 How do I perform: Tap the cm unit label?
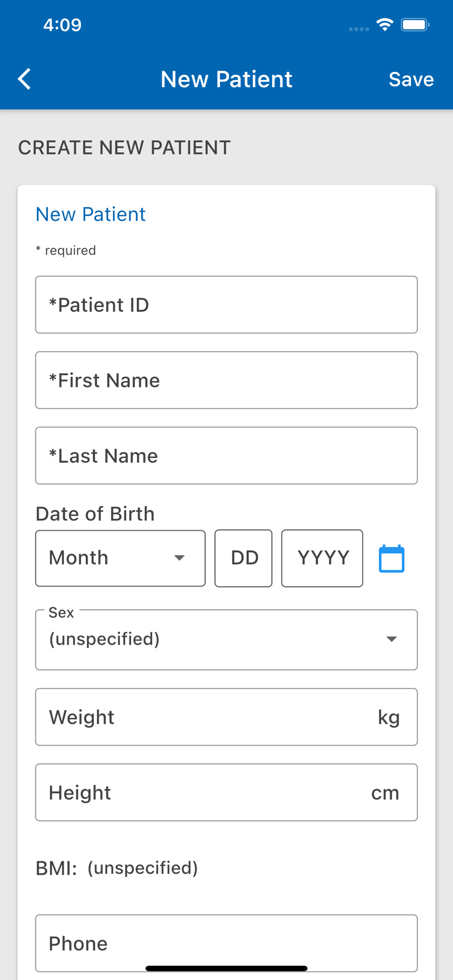click(385, 793)
